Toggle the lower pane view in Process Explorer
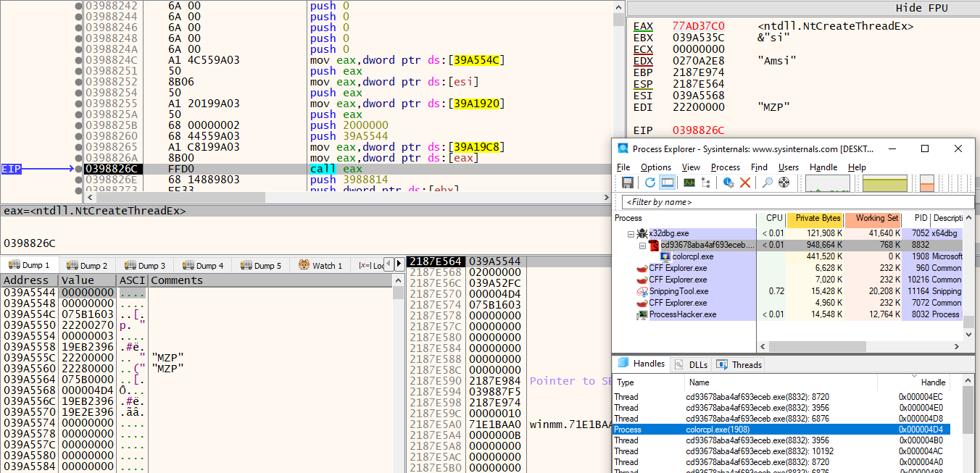 (666, 182)
